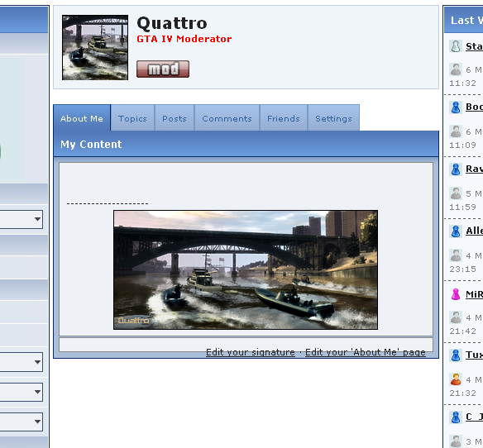The image size is (483, 448).
Task: Click the blue user icon beside Rav
Action: 456,169
